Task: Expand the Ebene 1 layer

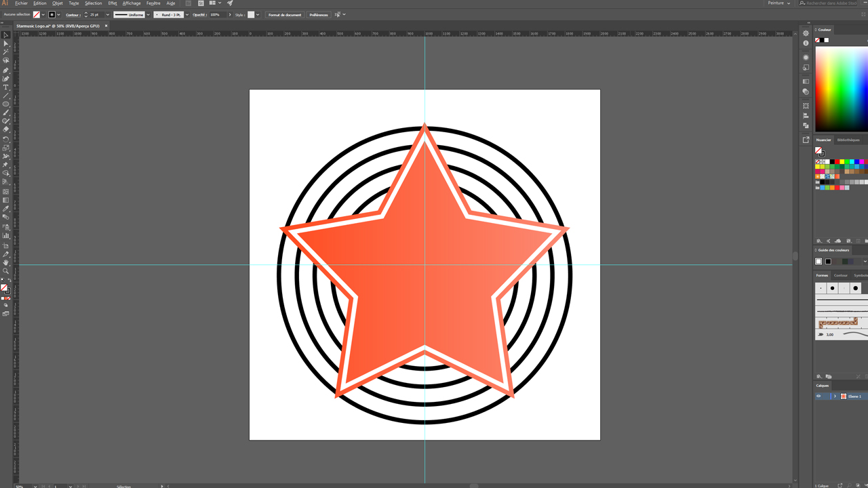Action: click(x=835, y=396)
